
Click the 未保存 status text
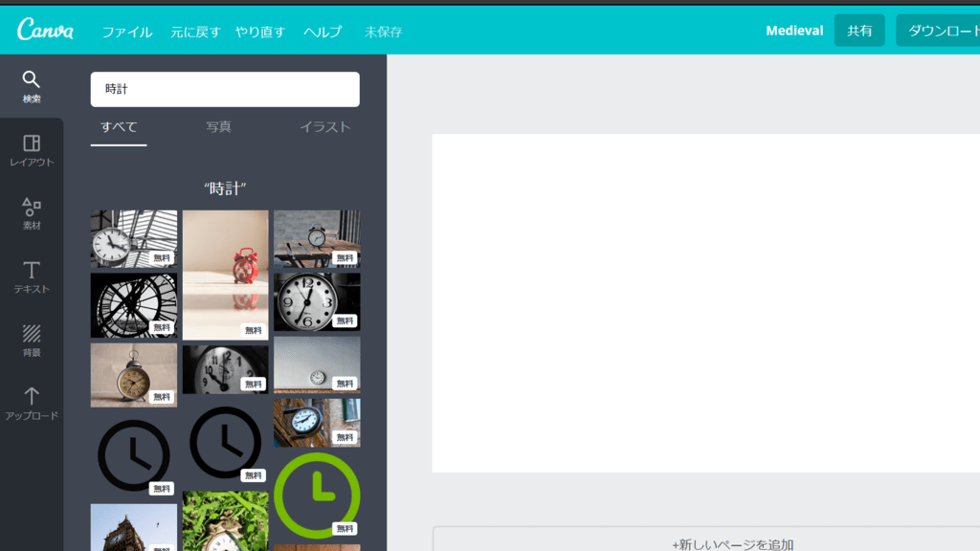[383, 32]
